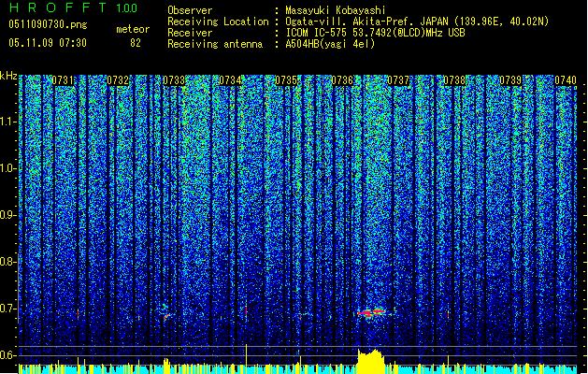Click the 1.0 kHz axis label

7,169
